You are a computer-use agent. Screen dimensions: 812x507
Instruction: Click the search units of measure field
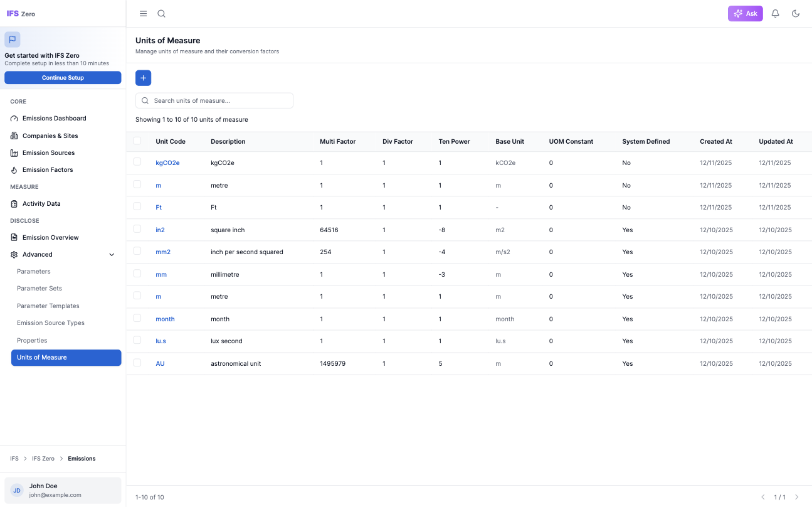coord(214,100)
